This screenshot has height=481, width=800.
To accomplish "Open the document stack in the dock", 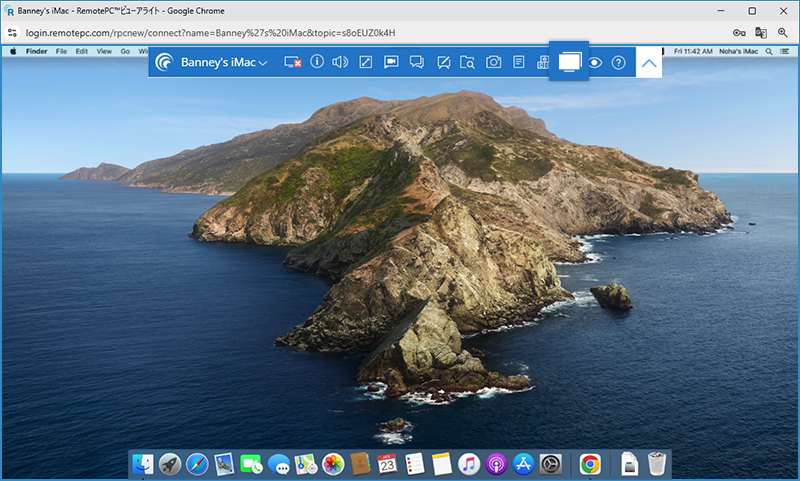I will point(630,464).
